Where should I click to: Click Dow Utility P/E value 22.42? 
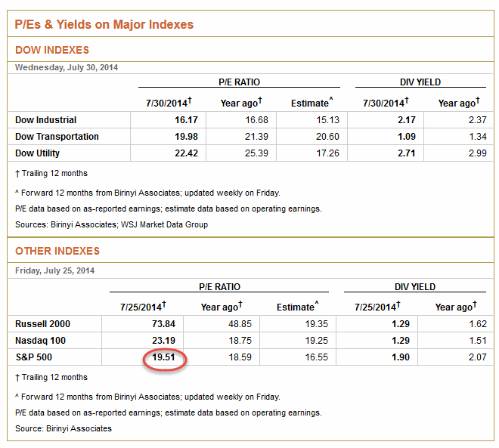[x=186, y=153]
